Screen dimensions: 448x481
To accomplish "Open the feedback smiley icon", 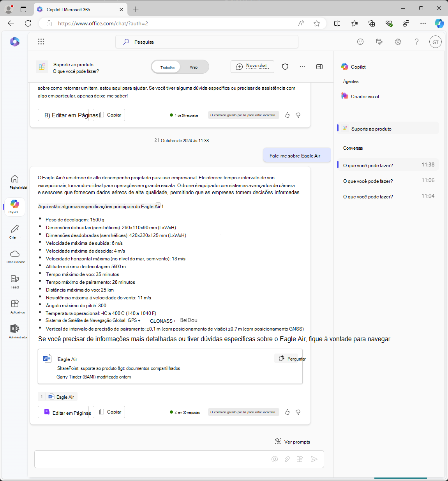I will click(360, 42).
